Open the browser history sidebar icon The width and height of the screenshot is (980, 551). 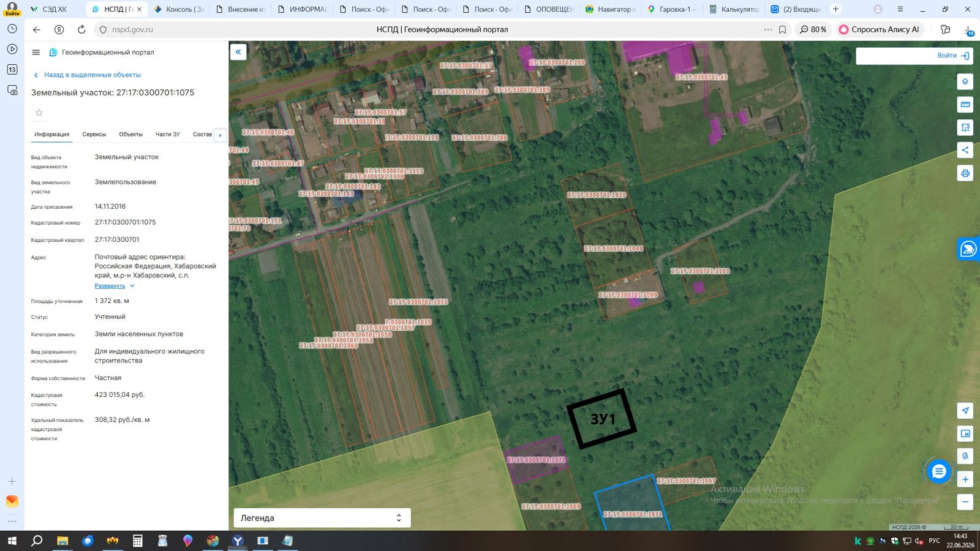(12, 29)
